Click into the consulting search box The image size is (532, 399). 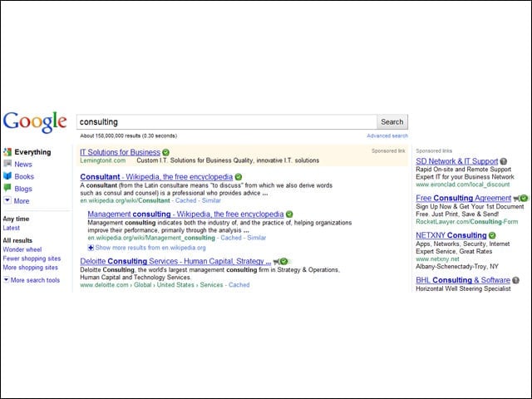[x=227, y=122]
